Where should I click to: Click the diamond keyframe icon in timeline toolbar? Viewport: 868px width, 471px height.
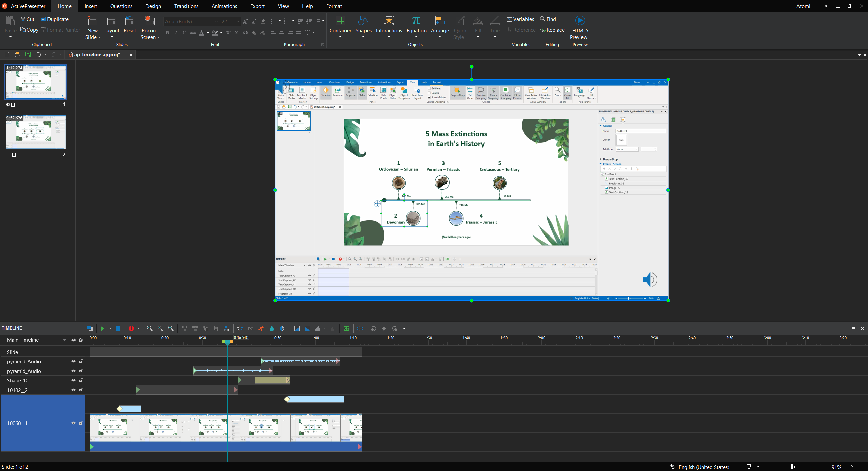pos(384,328)
